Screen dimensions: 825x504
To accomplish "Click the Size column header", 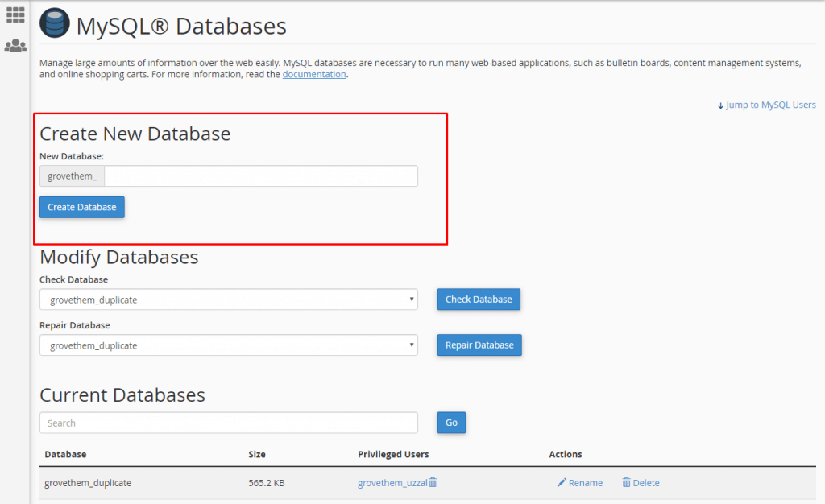I will click(x=257, y=454).
